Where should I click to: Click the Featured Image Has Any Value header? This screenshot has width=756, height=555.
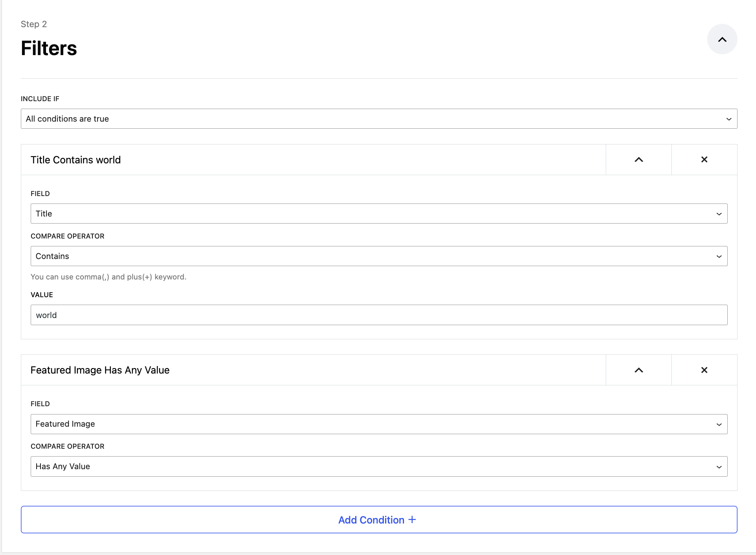click(x=100, y=370)
